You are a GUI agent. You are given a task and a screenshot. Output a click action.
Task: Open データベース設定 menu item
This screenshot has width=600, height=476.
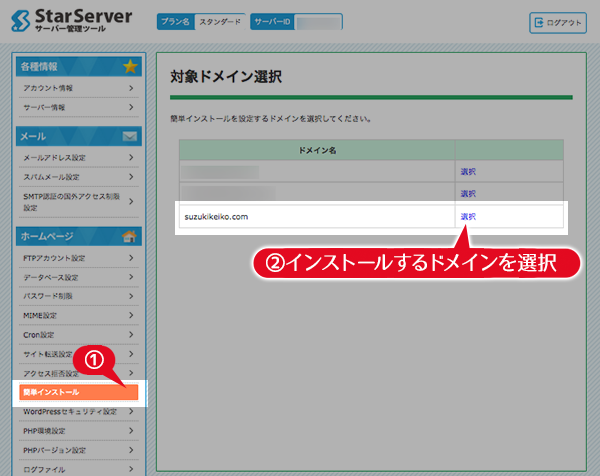(78, 277)
